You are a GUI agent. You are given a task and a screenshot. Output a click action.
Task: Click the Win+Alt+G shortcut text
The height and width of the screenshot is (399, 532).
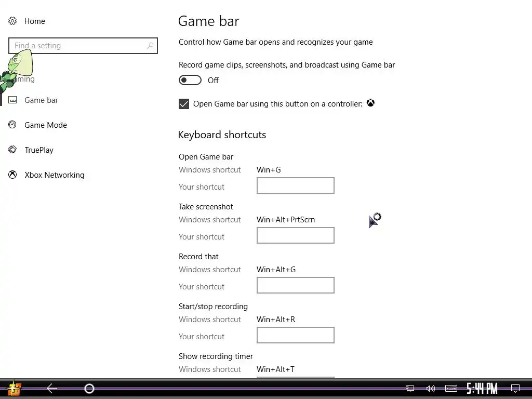pos(276,270)
